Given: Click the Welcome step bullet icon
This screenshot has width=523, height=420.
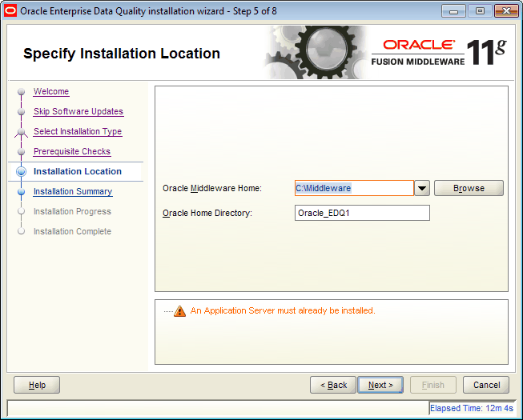Looking at the screenshot, I should [x=22, y=91].
